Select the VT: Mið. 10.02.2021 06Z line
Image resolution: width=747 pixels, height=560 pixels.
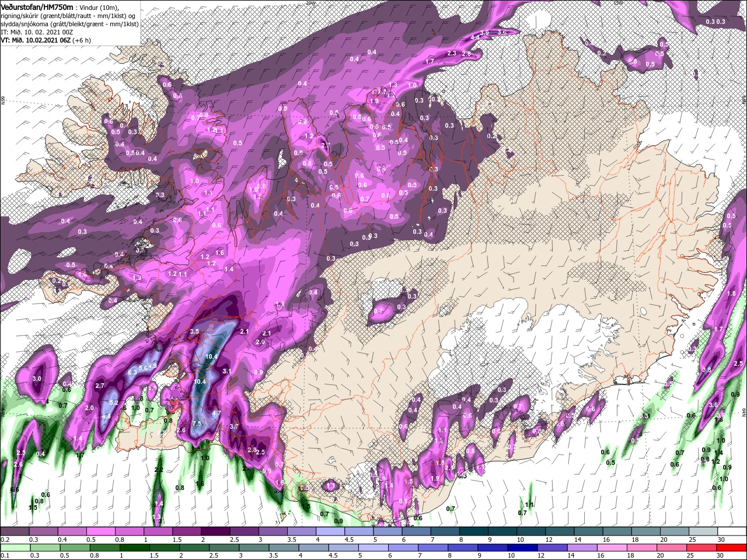click(x=46, y=40)
